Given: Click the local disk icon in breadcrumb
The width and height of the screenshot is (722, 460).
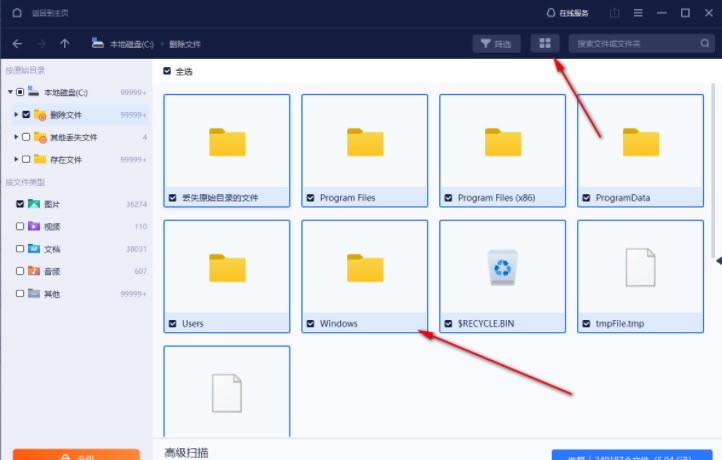Looking at the screenshot, I should coord(98,43).
